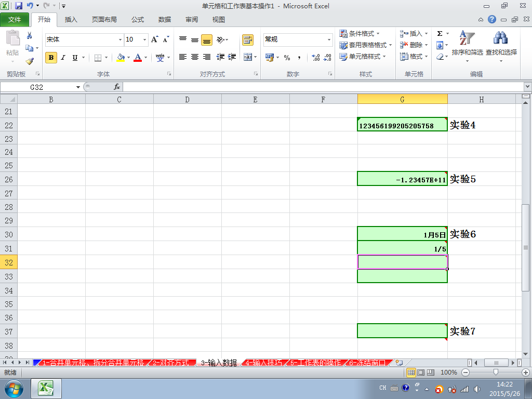Click the Undo icon in quick access toolbar
532x399 pixels.
(x=30, y=6)
